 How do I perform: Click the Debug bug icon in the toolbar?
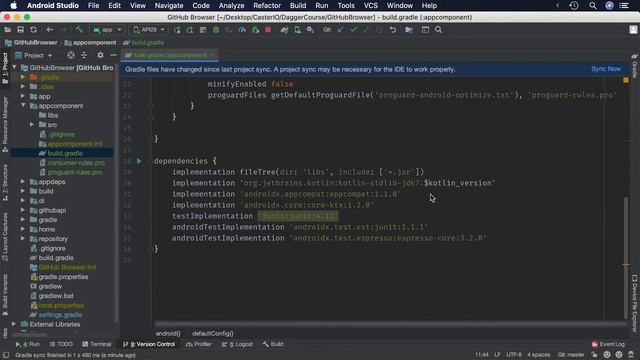pos(216,30)
